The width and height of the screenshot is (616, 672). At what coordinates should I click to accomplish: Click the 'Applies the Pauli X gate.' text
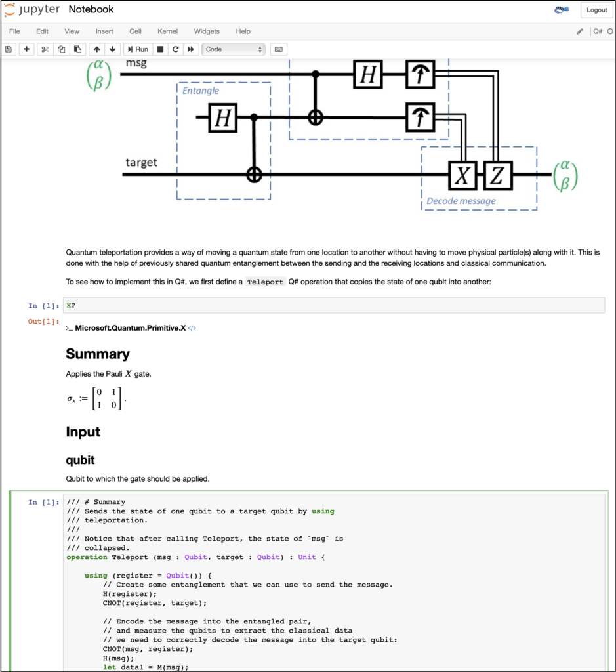pyautogui.click(x=108, y=373)
